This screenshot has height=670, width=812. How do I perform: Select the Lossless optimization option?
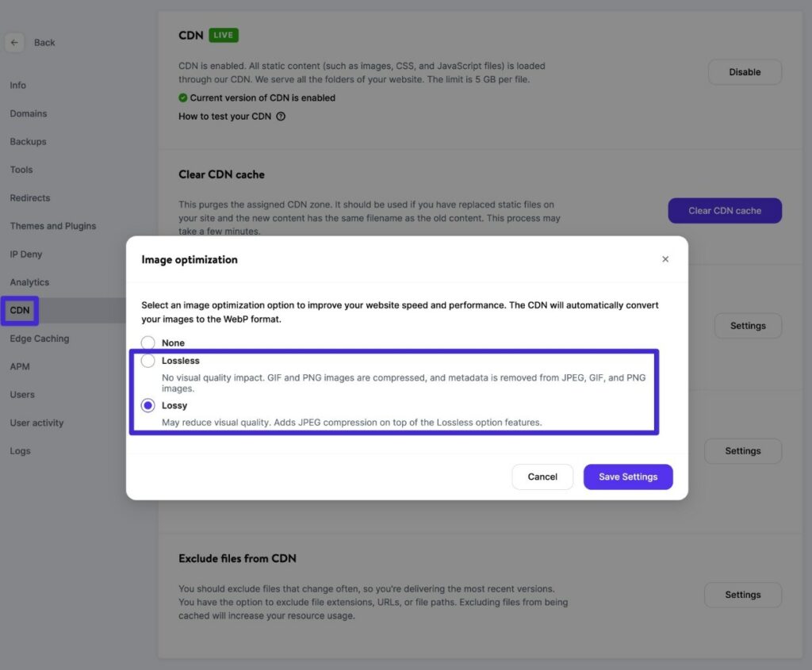[x=147, y=361]
